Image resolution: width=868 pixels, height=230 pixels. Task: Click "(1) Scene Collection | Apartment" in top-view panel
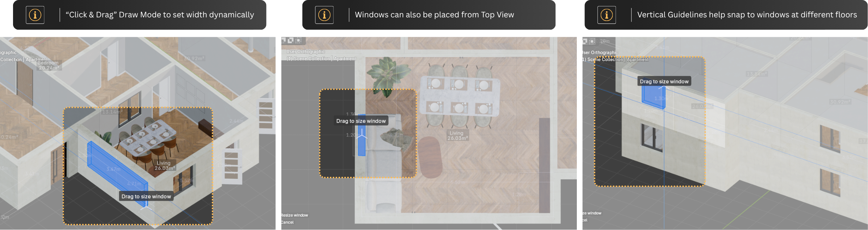[x=321, y=59]
